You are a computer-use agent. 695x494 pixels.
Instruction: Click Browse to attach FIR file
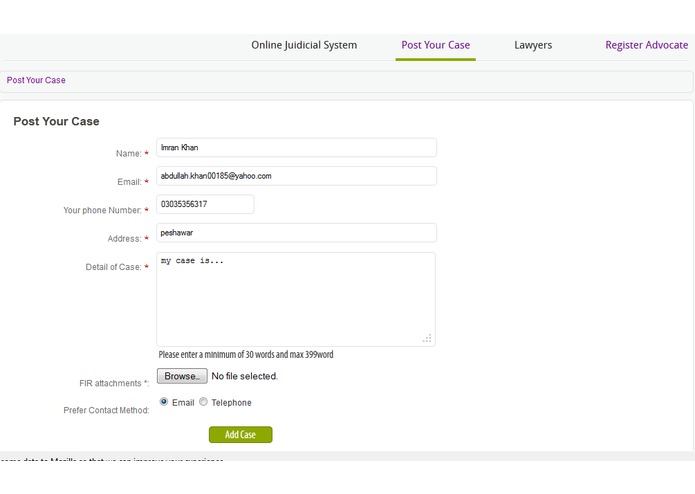pyautogui.click(x=182, y=376)
